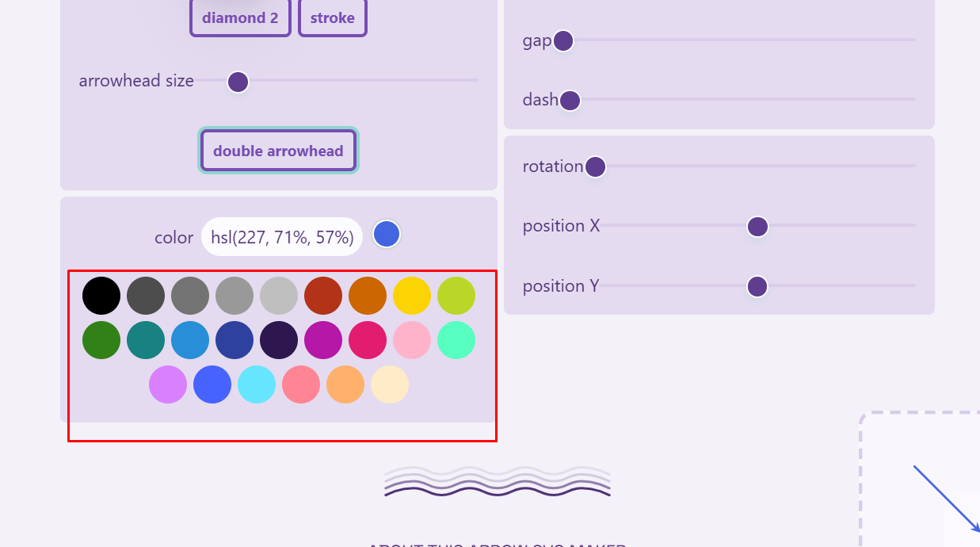This screenshot has height=547, width=980.
Task: Select the stroke arrowhead style
Action: [332, 17]
